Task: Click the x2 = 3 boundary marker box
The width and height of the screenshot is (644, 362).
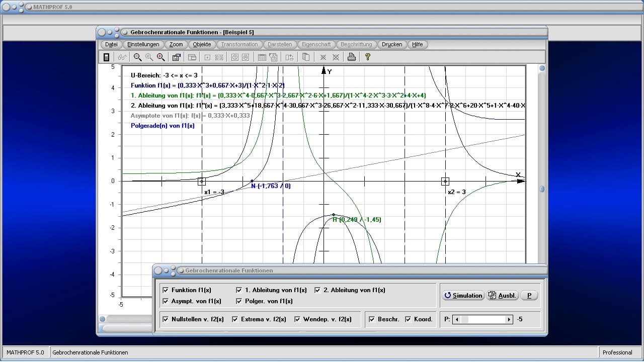Action: pos(445,182)
